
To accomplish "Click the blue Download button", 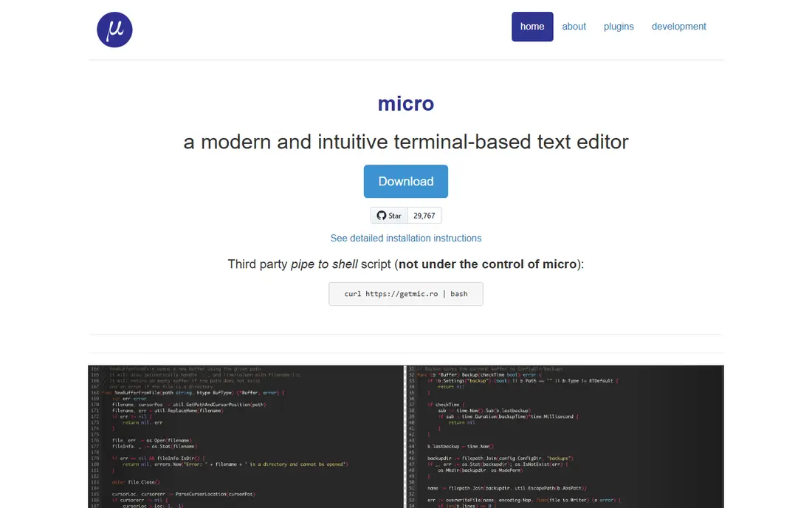I will pos(405,181).
